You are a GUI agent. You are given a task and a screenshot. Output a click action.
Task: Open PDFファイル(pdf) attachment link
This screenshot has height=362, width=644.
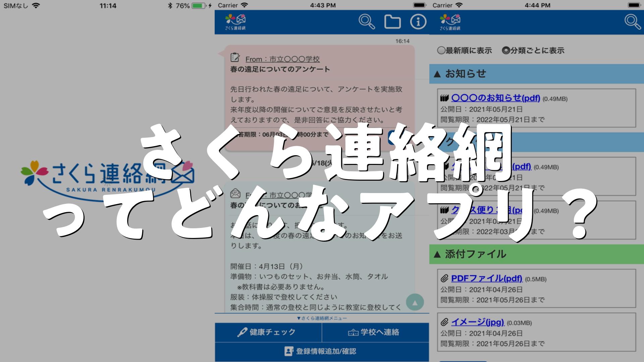(487, 278)
